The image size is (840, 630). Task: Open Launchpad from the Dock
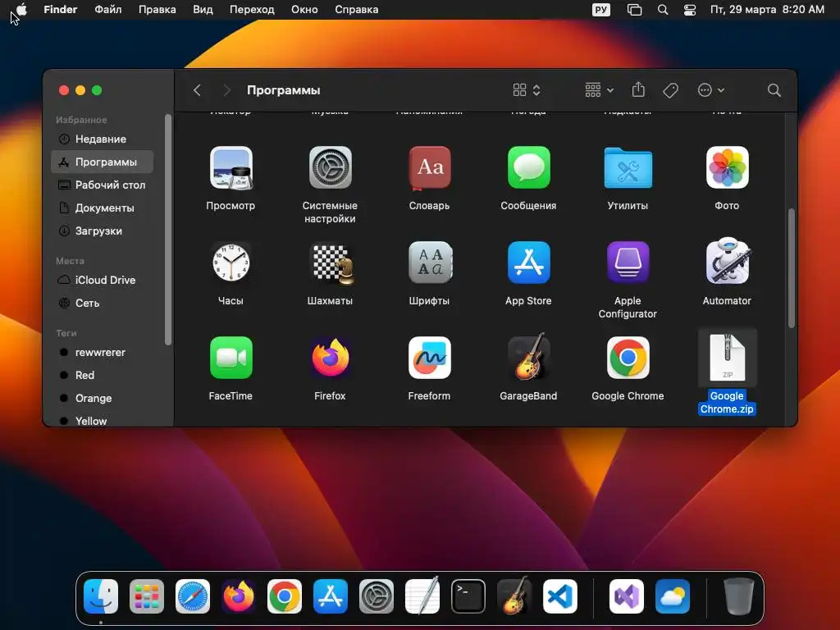pos(147,596)
